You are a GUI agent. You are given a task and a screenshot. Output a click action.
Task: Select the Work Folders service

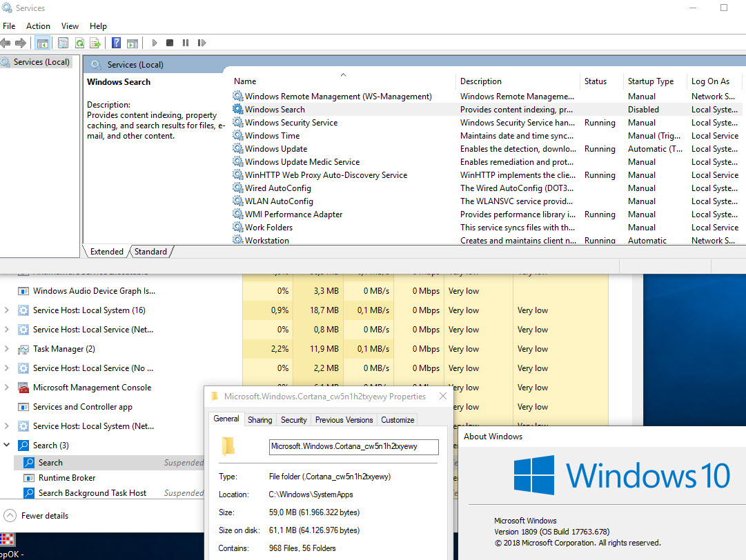[269, 228]
